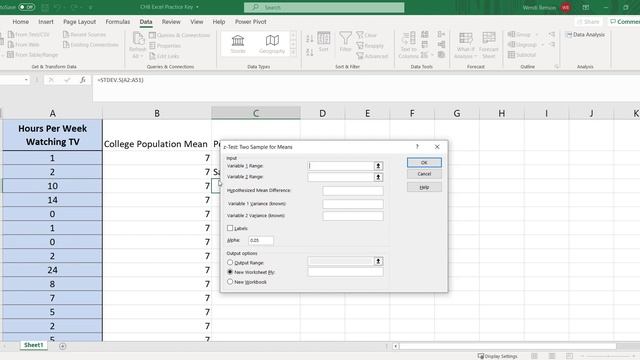Click Variable 2 Range collapse dialog icon
Image resolution: width=640 pixels, height=360 pixels.
click(378, 177)
